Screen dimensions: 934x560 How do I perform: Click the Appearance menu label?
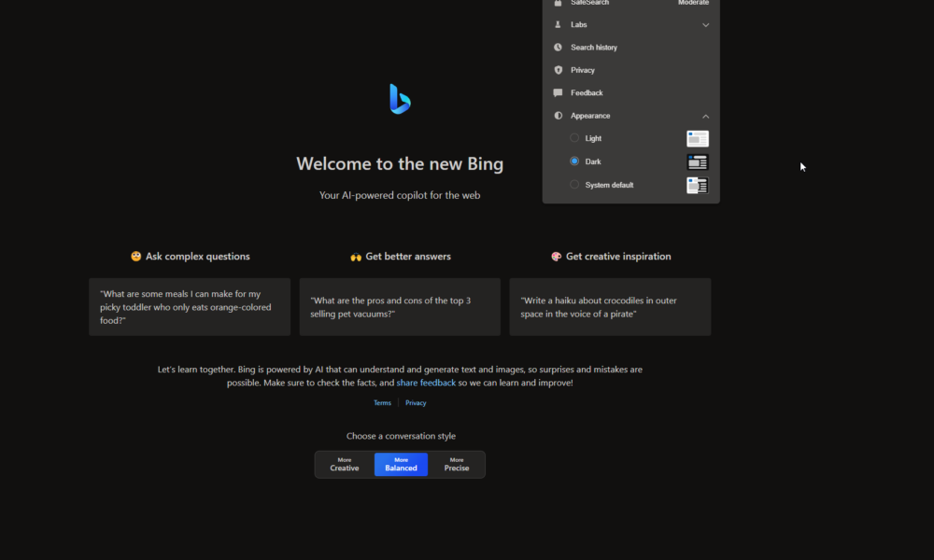pos(589,116)
